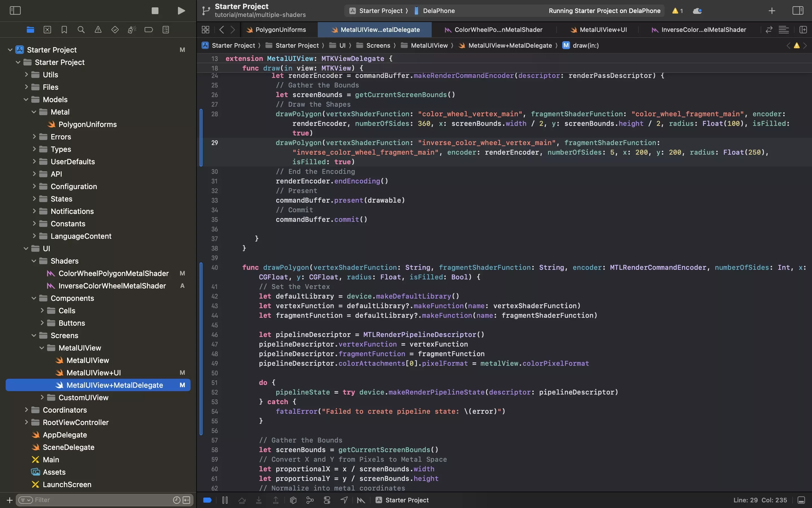The image size is (812, 508).
Task: Expand the CustomUIView folder
Action: [42, 398]
